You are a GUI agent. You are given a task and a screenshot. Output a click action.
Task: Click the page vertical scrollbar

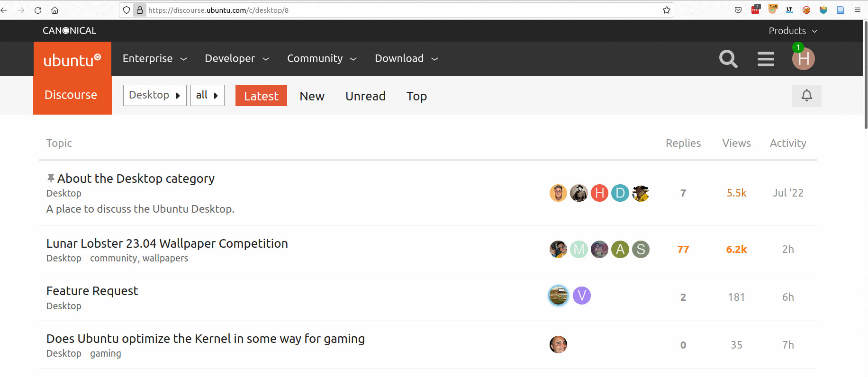tap(866, 74)
